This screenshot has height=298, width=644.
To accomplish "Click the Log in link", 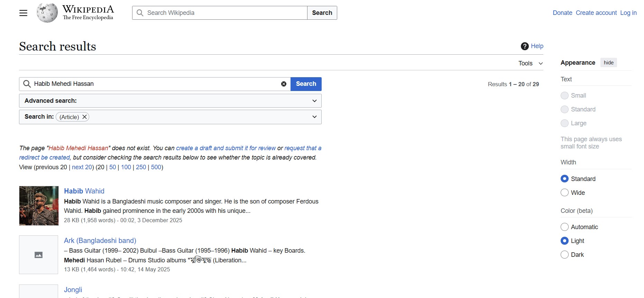I will [x=628, y=13].
